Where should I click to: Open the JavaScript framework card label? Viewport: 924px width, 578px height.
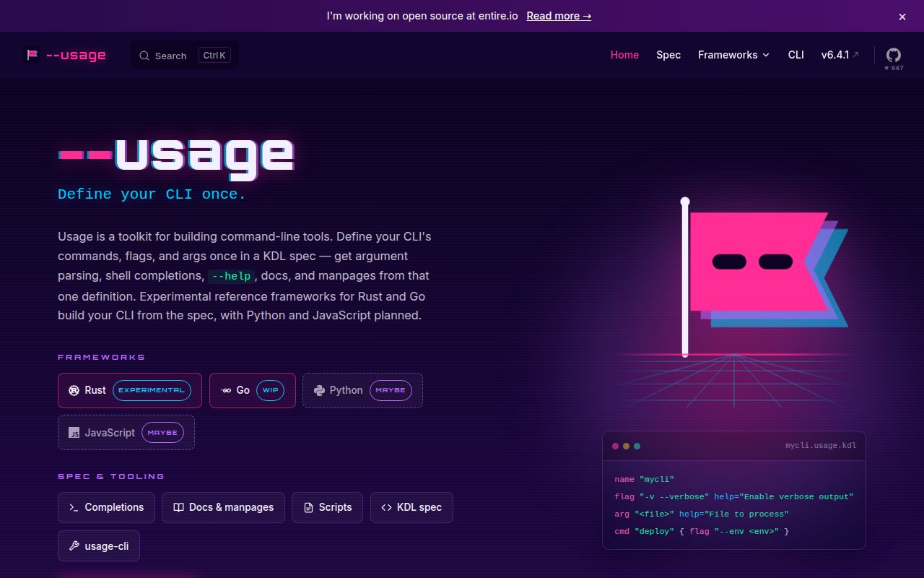tap(110, 433)
